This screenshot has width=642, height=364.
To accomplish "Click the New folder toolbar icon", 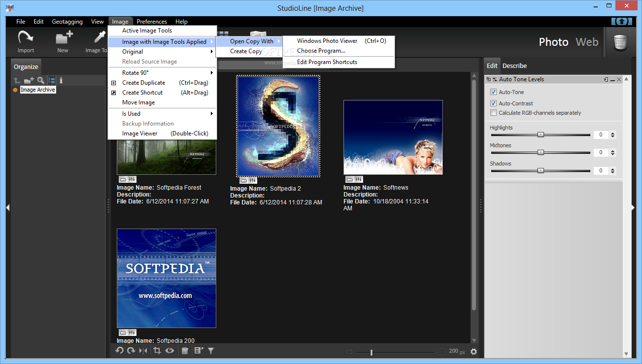I will point(64,37).
